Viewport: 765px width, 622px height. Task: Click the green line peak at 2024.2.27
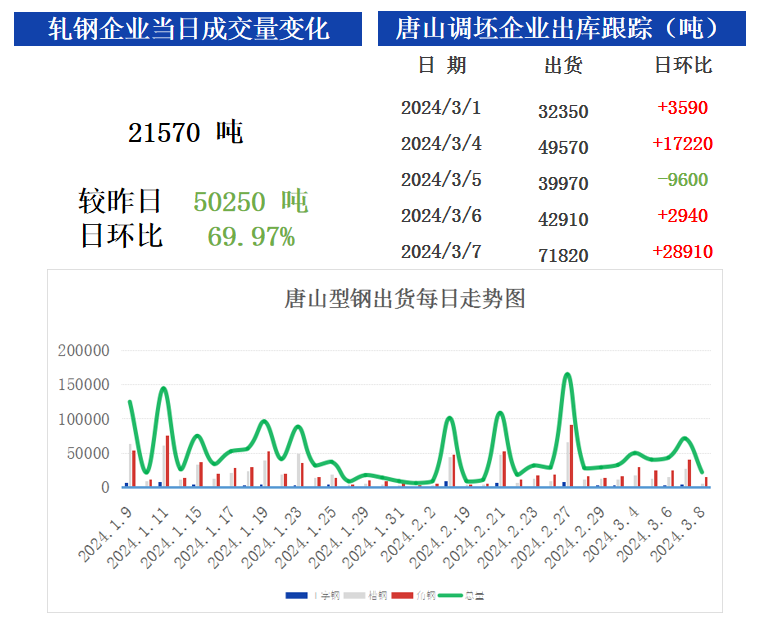click(x=567, y=374)
